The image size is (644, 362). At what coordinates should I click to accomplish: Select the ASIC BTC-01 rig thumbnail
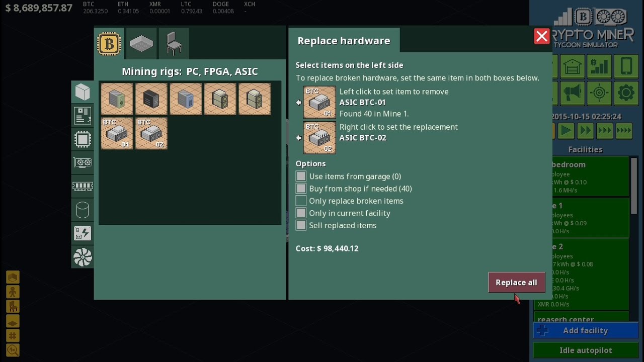117,134
